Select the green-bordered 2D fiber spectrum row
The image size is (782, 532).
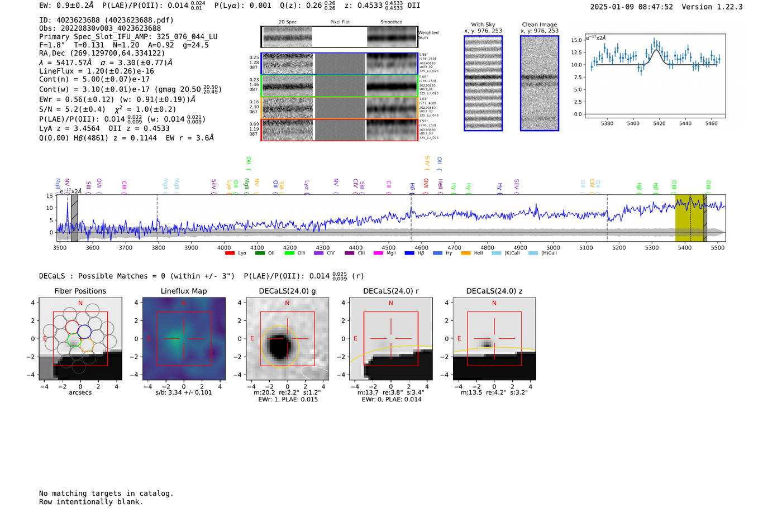pyautogui.click(x=339, y=86)
